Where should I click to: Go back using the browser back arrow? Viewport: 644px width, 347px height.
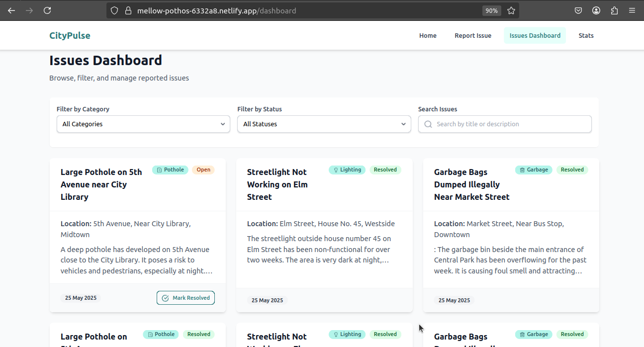(11, 10)
